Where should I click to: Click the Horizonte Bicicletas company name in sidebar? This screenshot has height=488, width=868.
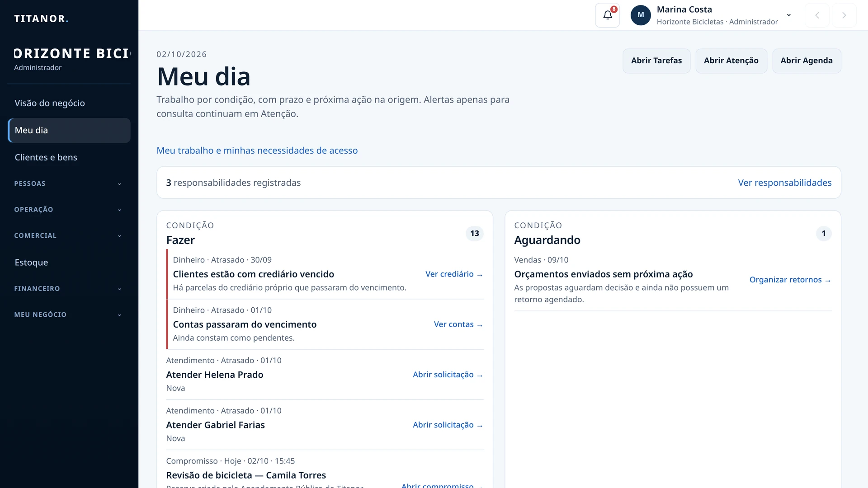[x=72, y=53]
